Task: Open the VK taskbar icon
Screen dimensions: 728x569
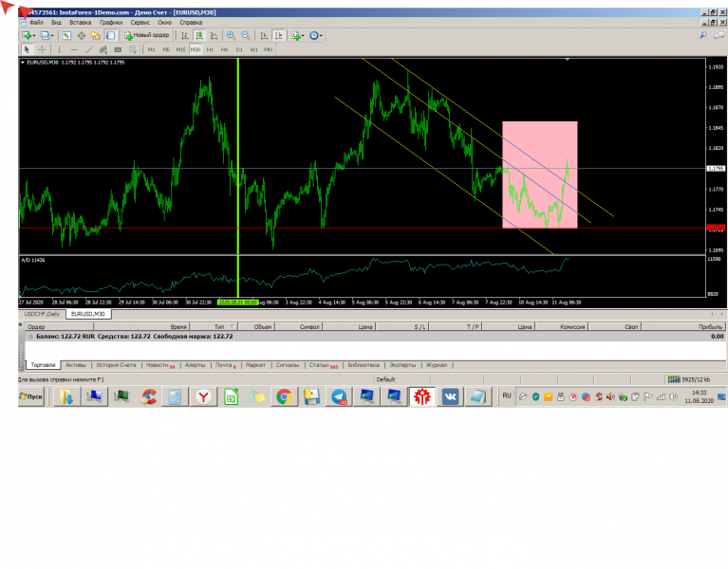Action: tap(450, 397)
